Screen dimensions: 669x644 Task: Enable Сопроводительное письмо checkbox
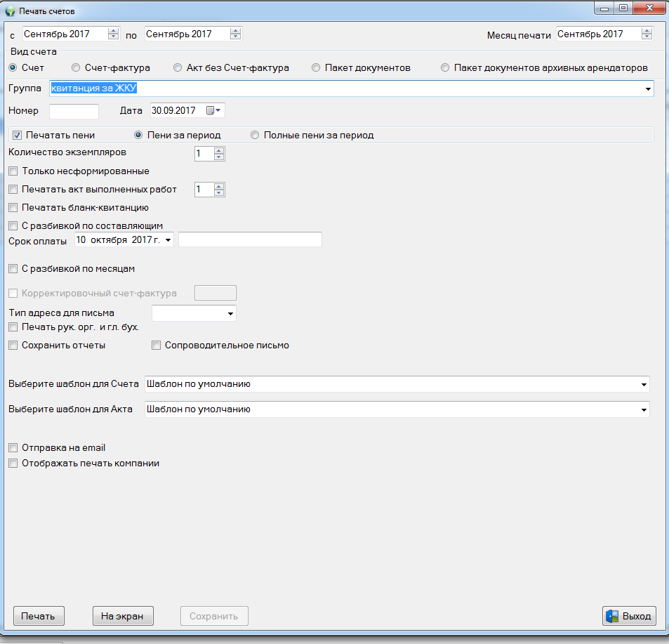tap(157, 346)
